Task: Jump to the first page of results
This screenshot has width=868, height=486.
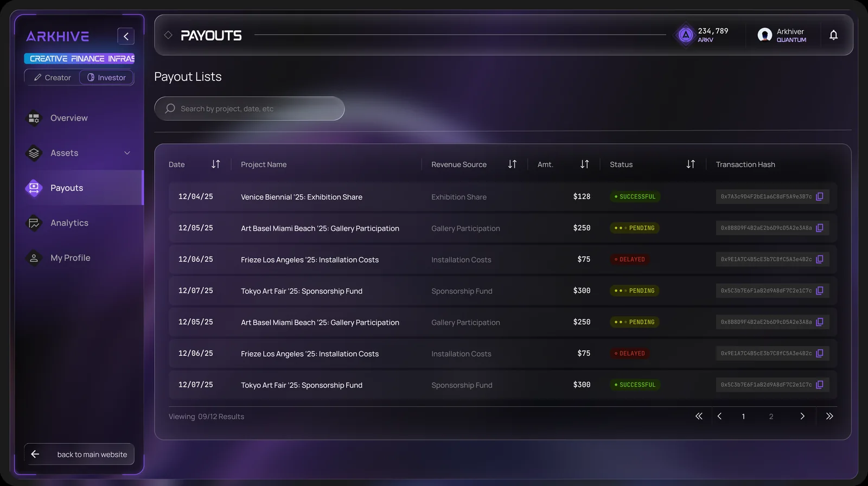Action: click(x=699, y=416)
